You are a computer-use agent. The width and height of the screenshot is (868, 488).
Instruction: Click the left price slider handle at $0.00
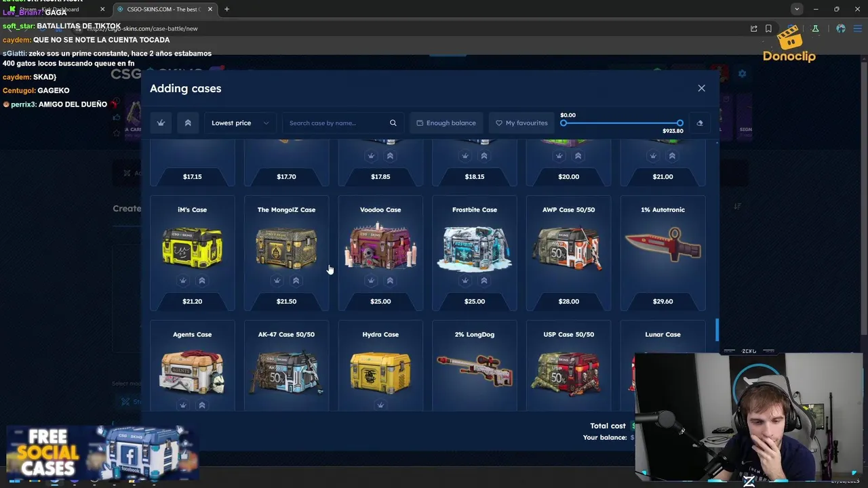[x=564, y=123]
